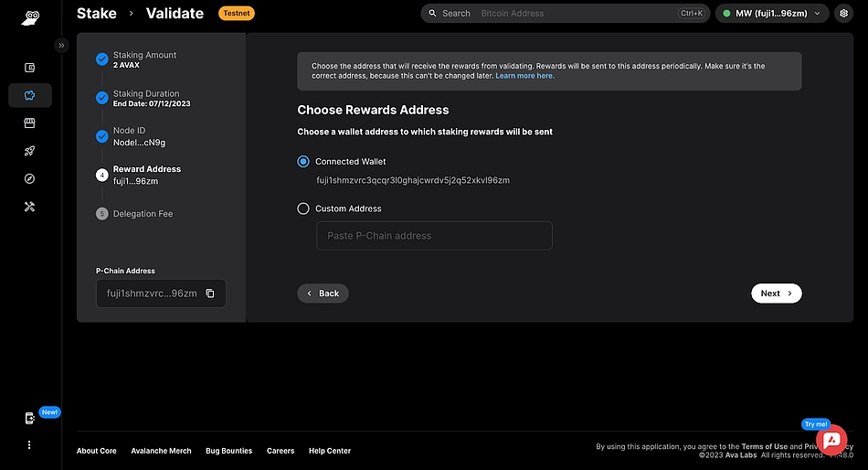Click the Next button
The width and height of the screenshot is (868, 470).
pyautogui.click(x=776, y=294)
